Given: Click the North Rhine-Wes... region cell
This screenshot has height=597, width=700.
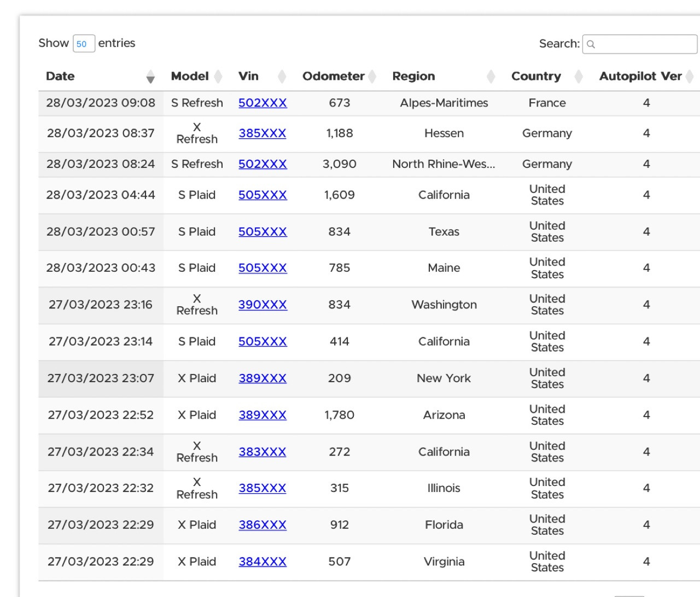Looking at the screenshot, I should [444, 164].
